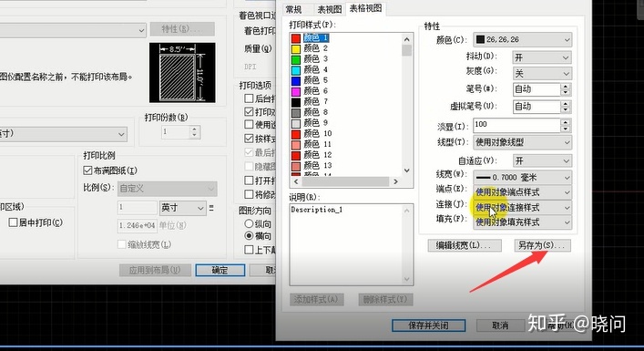This screenshot has height=351, width=644.
Task: Open the 颜色(C) color dropdown
Action: (x=523, y=40)
